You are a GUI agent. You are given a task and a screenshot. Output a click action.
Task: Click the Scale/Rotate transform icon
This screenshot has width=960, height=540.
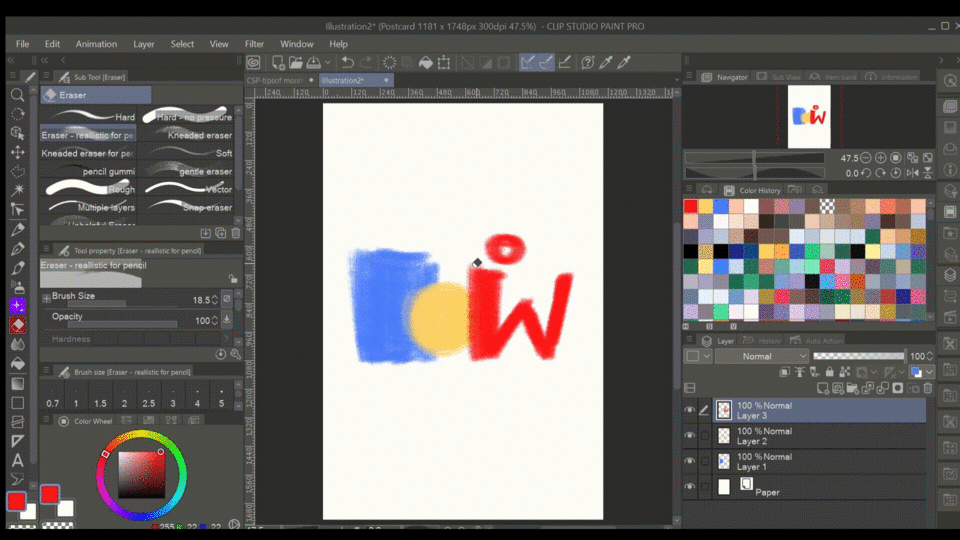[x=444, y=62]
